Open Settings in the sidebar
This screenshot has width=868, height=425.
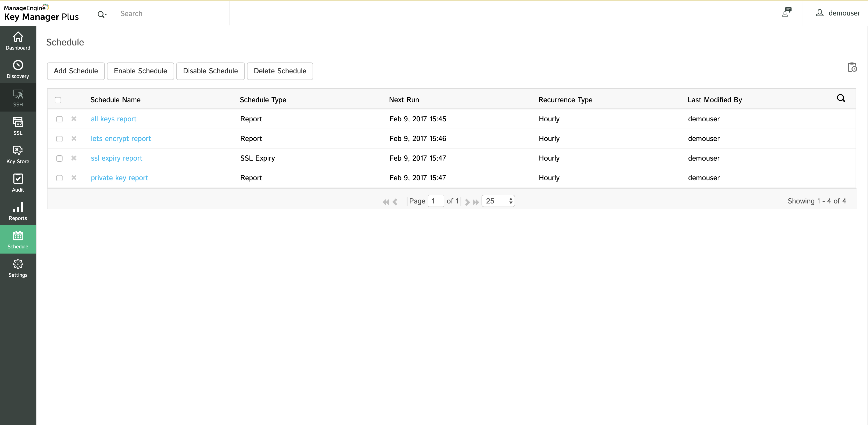[18, 268]
